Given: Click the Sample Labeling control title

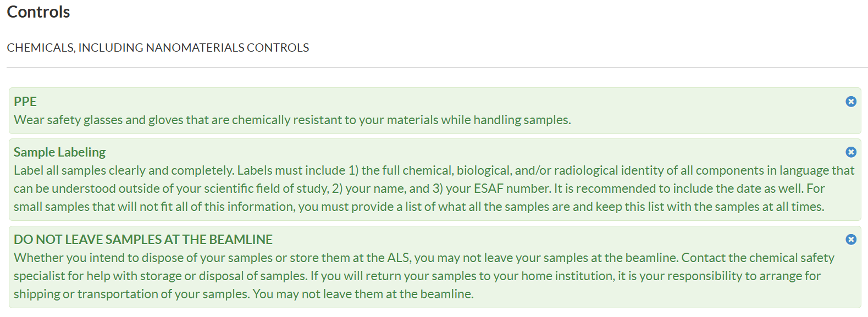Looking at the screenshot, I should pyautogui.click(x=59, y=152).
